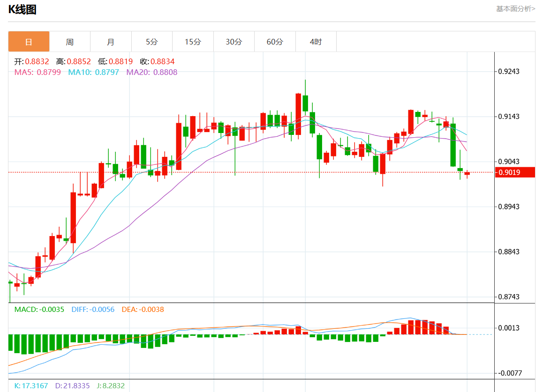The image size is (543, 392).
Task: Click the MA5: 0.8799 indicator label
Action: coord(38,72)
